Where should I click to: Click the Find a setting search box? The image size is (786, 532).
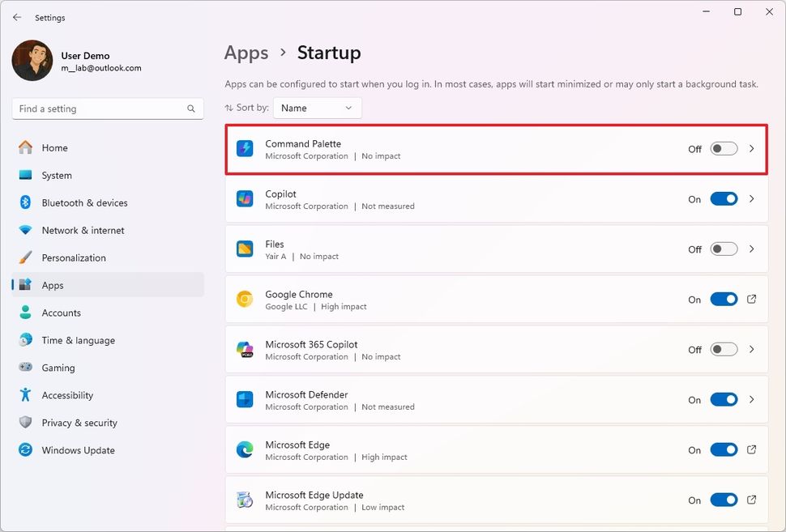point(97,109)
